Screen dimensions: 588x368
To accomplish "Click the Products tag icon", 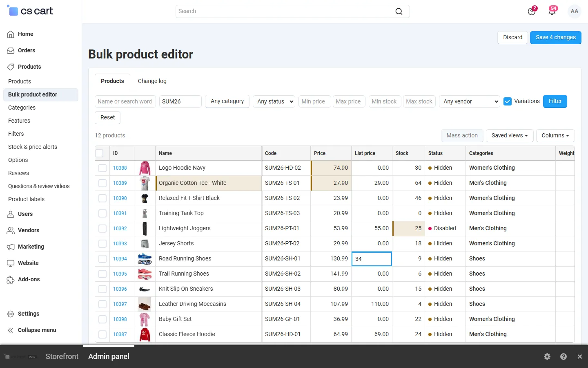I will 11,67.
